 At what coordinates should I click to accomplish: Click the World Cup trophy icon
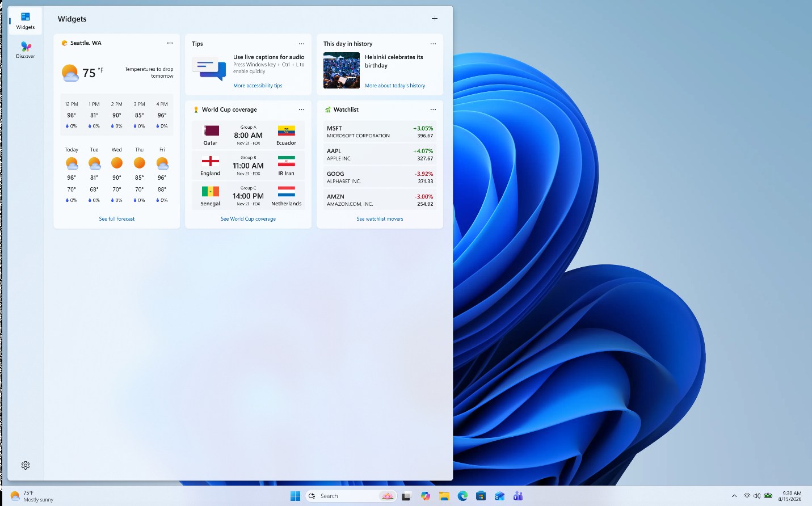pos(196,109)
